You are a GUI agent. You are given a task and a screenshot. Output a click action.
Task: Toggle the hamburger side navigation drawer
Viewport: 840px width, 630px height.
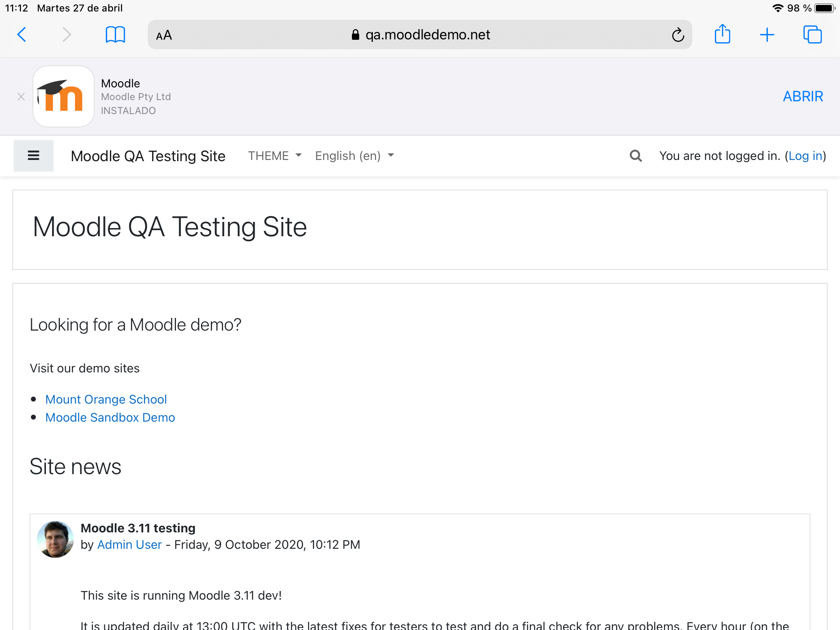click(34, 155)
